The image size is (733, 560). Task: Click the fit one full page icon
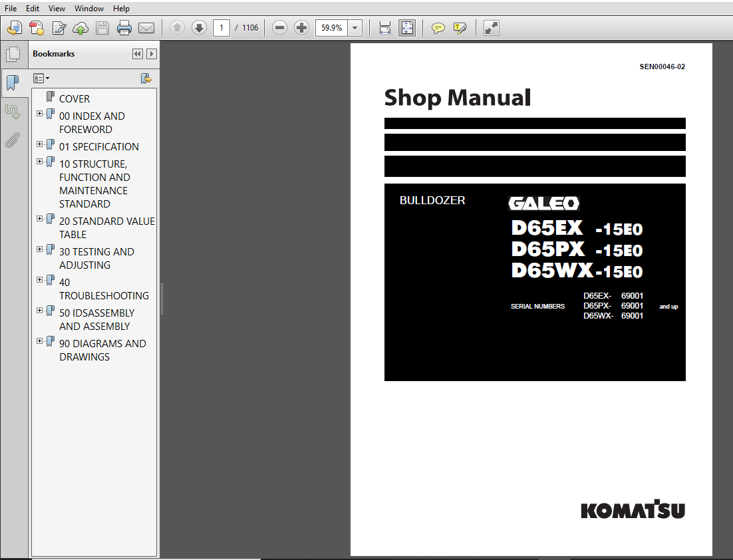click(407, 28)
